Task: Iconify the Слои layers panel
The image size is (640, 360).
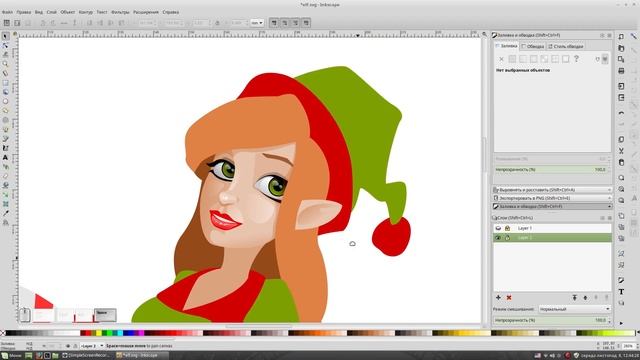Action: click(602, 218)
